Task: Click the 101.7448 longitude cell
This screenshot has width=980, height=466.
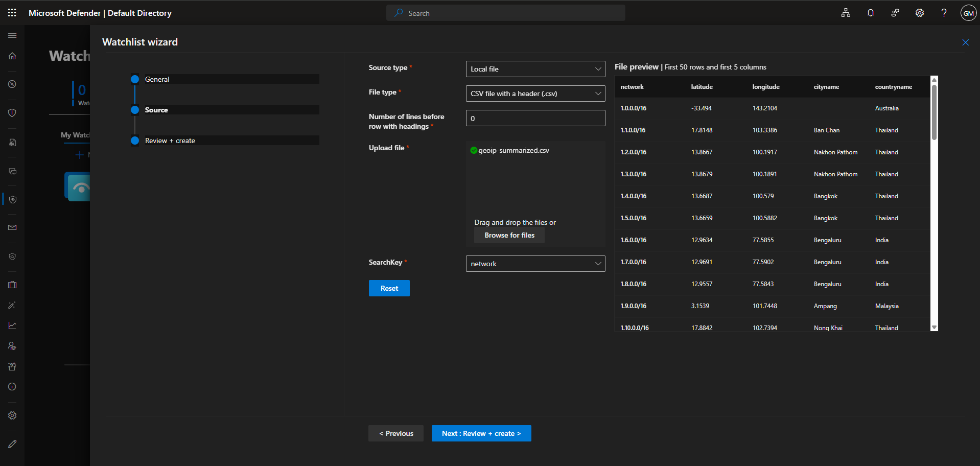Action: point(764,306)
